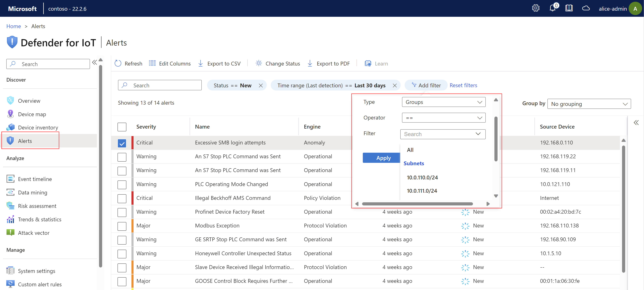Uncheck the Excessive SMB login attempts alert
The height and width of the screenshot is (290, 644).
[122, 143]
